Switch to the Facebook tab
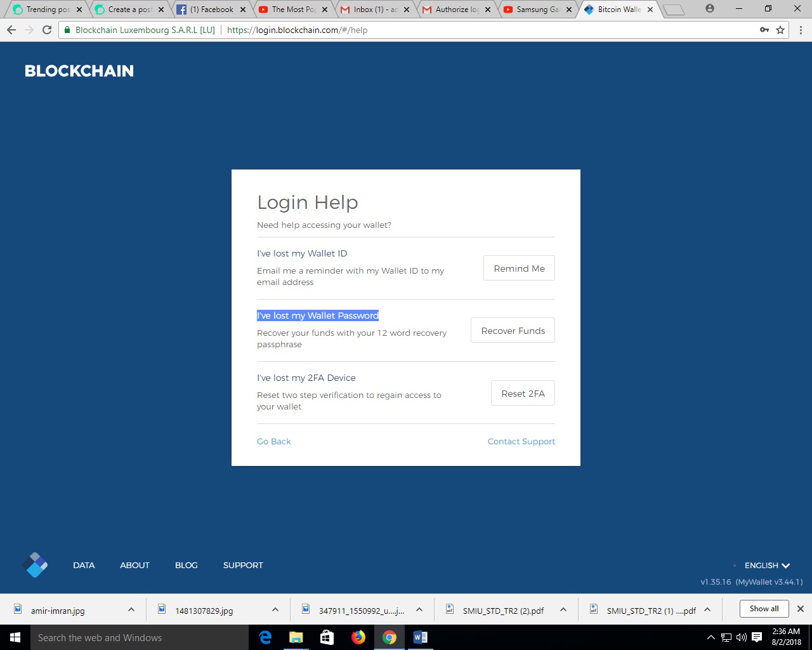 (211, 10)
